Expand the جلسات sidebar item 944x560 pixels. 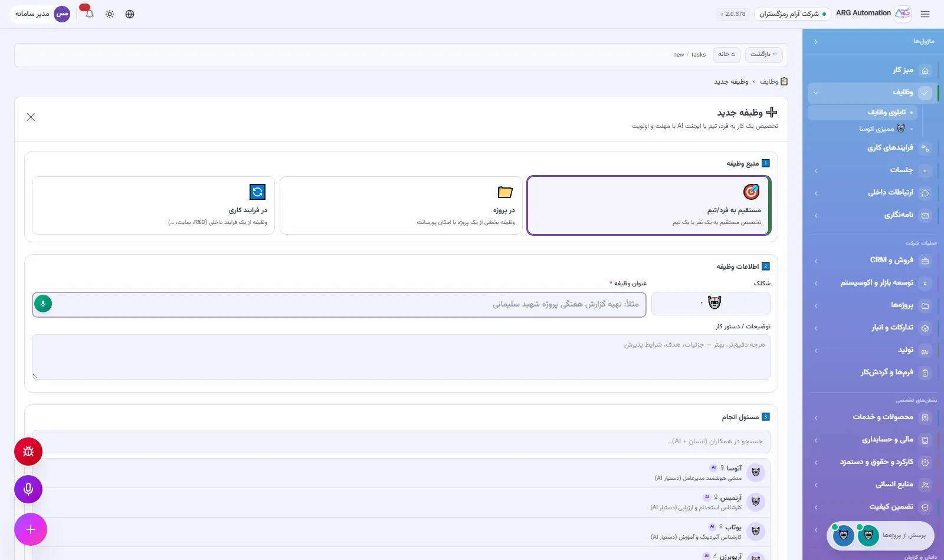[816, 171]
